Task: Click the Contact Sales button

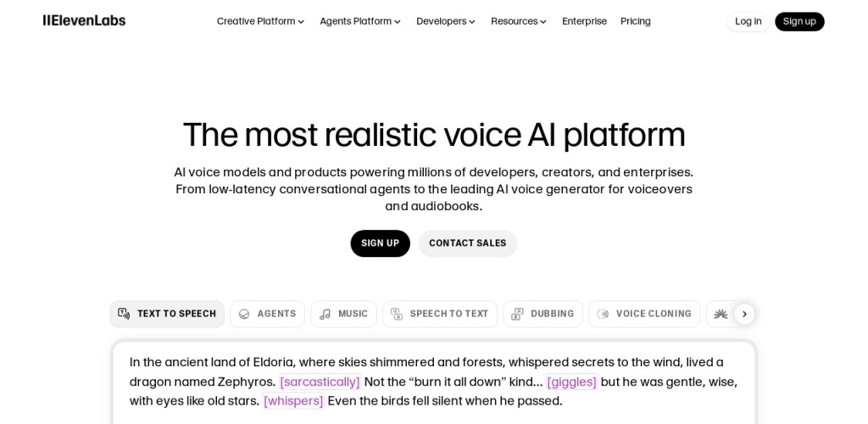Action: point(467,243)
